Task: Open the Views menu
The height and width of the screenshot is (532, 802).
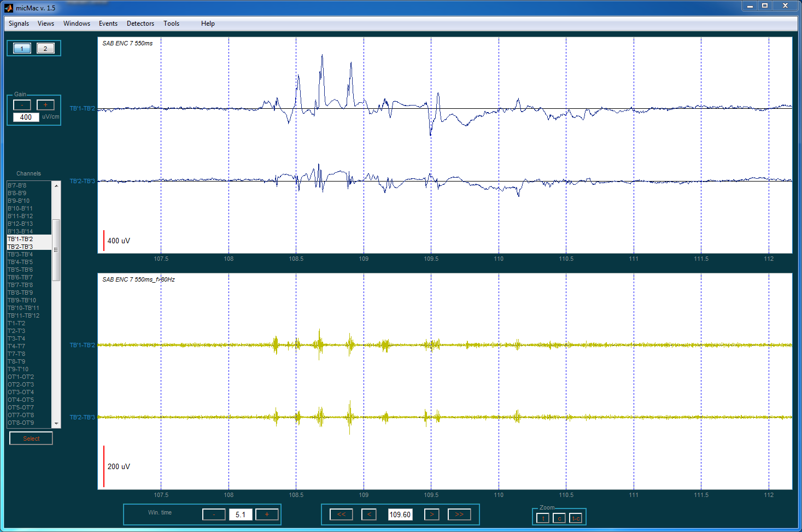Action: [x=46, y=24]
